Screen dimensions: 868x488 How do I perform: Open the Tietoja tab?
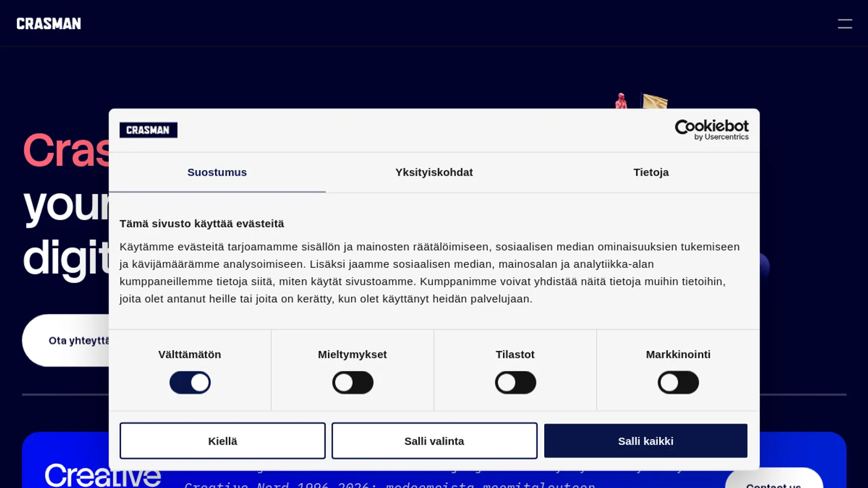[x=651, y=172]
